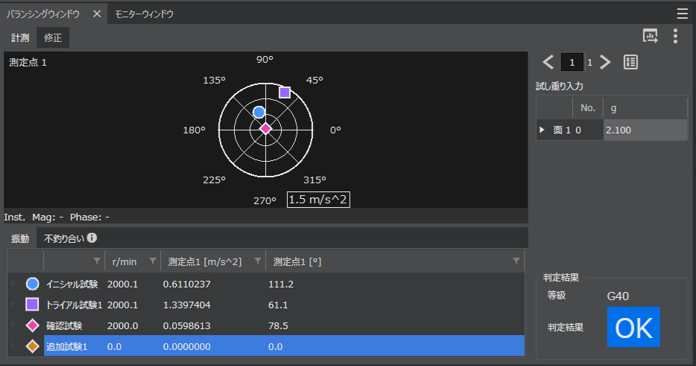This screenshot has height=366, width=696.
Task: Close the バランシングウィンドウ tab
Action: click(97, 14)
